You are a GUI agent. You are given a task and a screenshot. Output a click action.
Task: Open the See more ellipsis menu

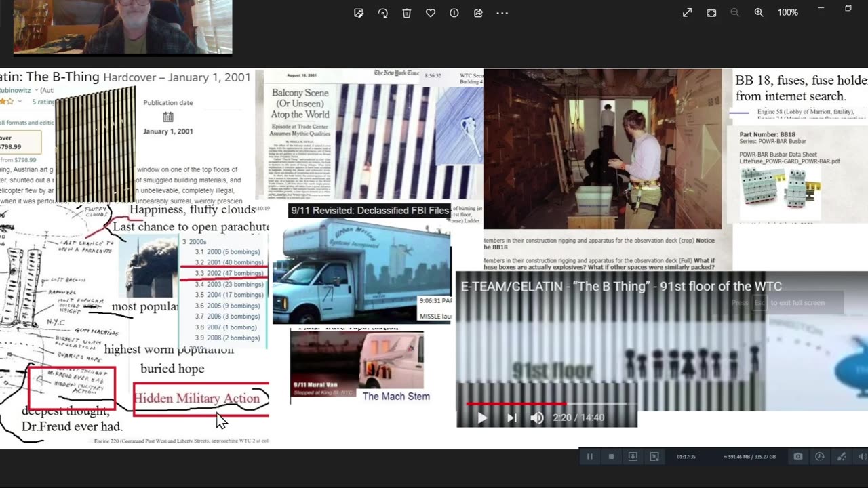pyautogui.click(x=502, y=13)
